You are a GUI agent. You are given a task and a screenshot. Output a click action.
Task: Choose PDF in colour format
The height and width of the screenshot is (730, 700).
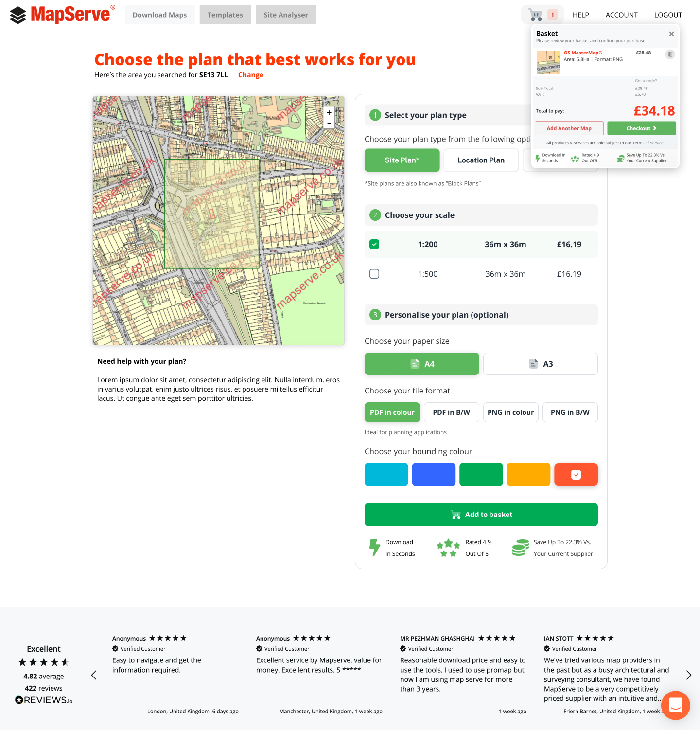392,412
